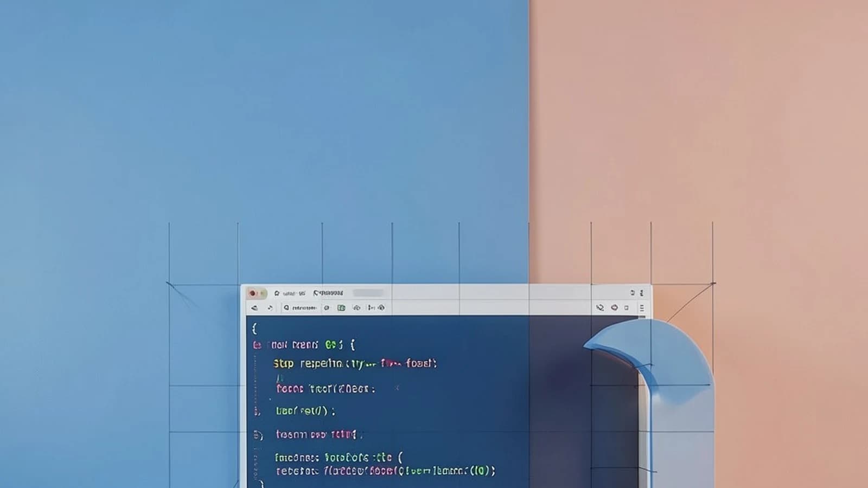Image resolution: width=868 pixels, height=488 pixels.
Task: Click the last visible code line ending in "(10))"
Action: (x=385, y=471)
